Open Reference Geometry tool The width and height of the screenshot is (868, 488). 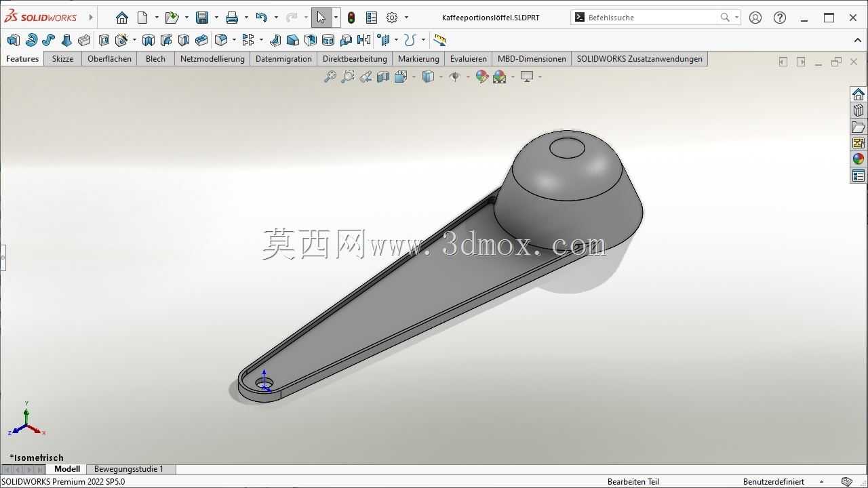[384, 40]
